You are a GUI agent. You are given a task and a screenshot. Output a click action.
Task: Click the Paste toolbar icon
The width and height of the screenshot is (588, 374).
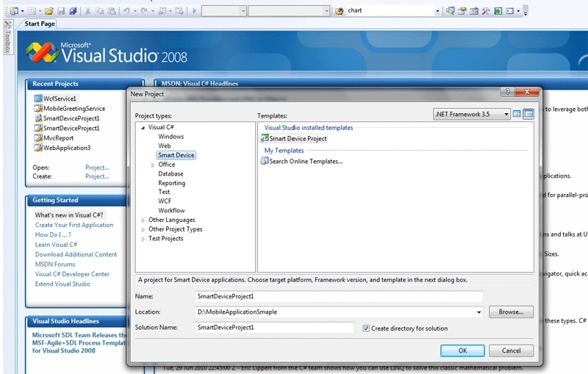(x=112, y=11)
